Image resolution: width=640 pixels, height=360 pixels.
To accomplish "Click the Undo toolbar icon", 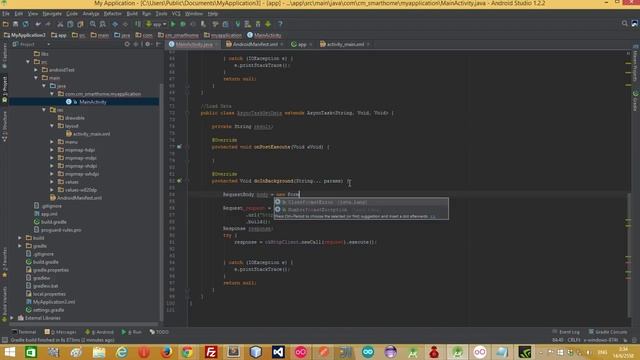I will click(x=38, y=24).
